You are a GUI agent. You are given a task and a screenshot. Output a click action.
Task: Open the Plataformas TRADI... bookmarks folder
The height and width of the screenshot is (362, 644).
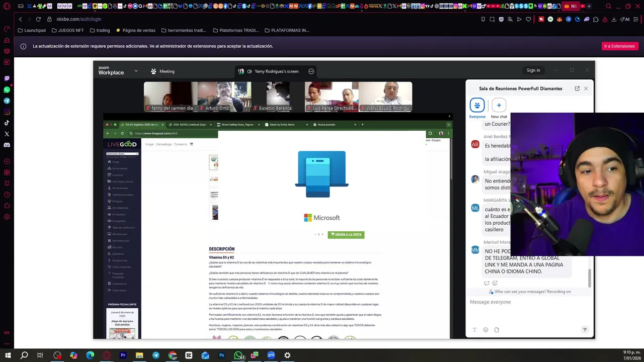235,30
